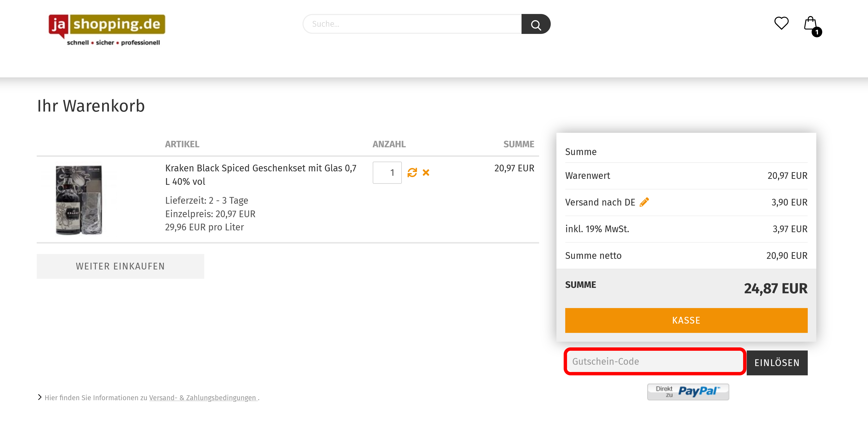Click the Gutschein-Code input field
868x431 pixels.
click(654, 362)
